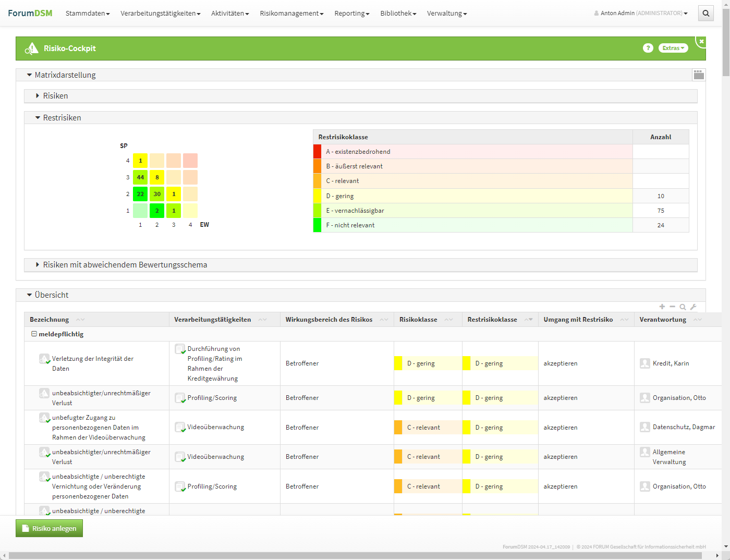This screenshot has width=730, height=560.
Task: Open the Risikomanagement menu
Action: 291,14
